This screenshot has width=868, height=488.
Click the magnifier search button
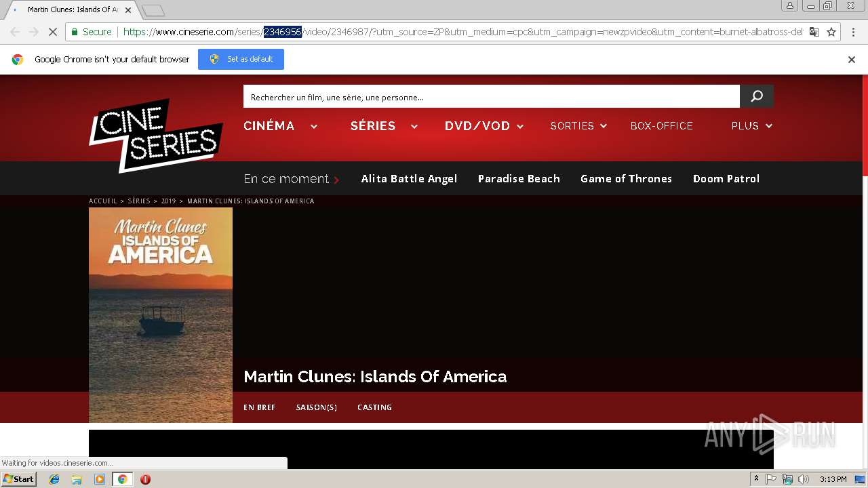[757, 96]
